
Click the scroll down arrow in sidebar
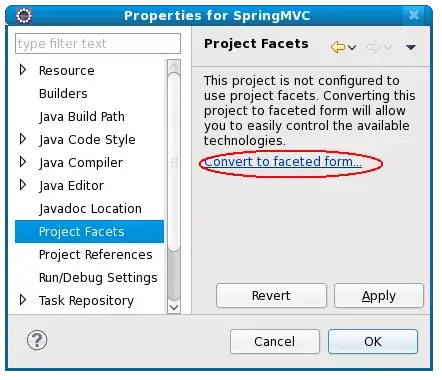pyautogui.click(x=174, y=307)
